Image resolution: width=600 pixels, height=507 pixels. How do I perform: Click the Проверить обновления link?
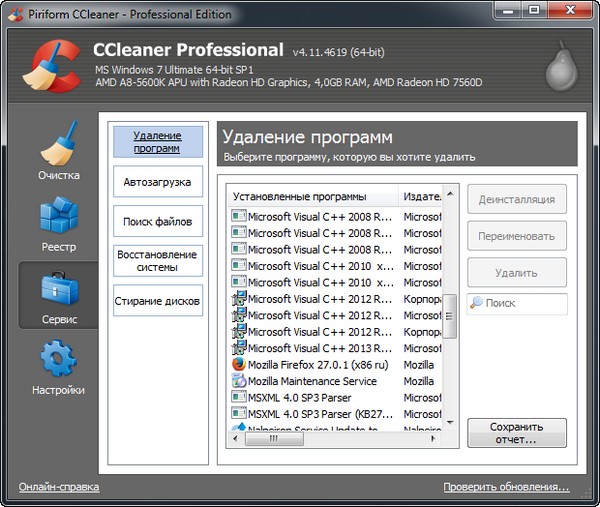click(x=506, y=487)
